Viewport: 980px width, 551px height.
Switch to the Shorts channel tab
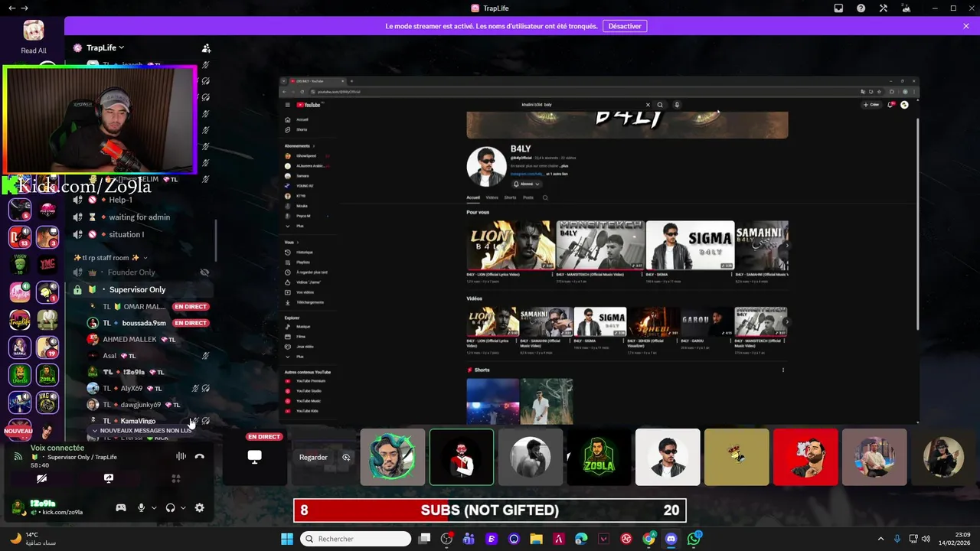510,197
